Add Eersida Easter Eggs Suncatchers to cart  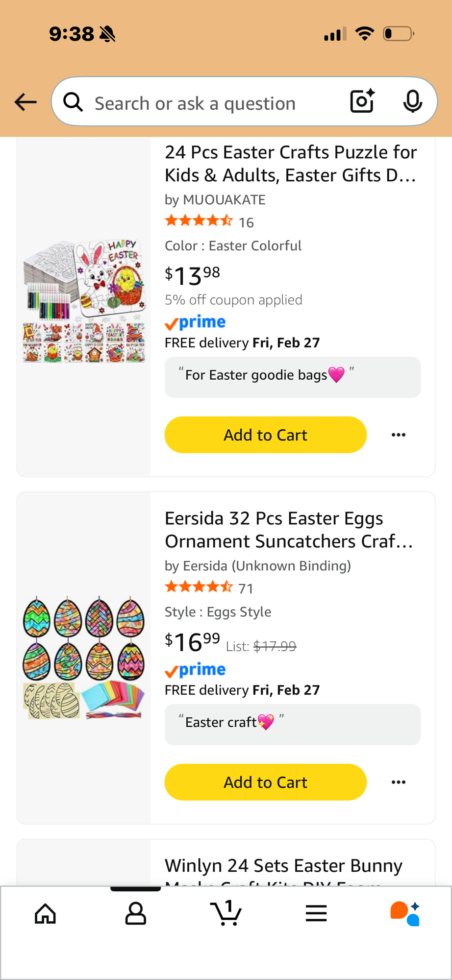(x=265, y=782)
